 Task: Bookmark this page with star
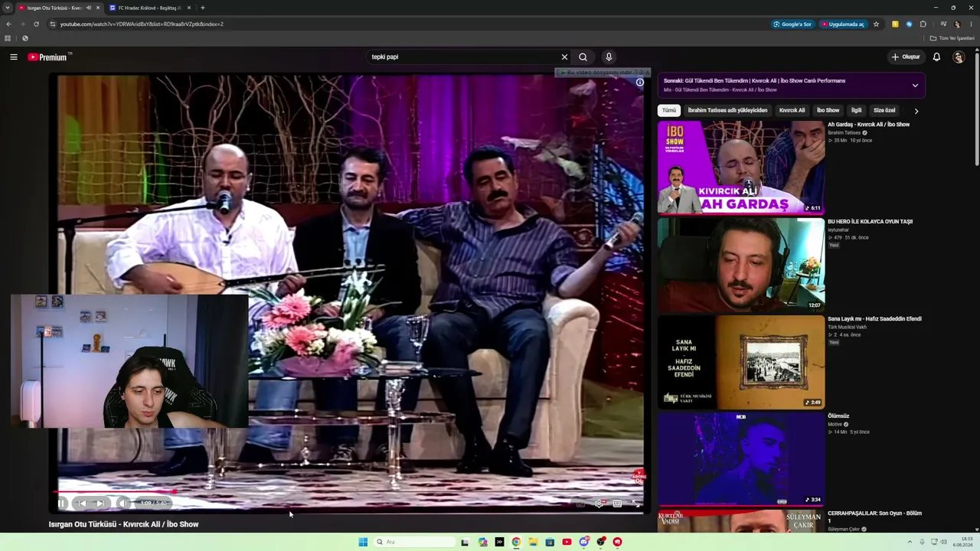click(x=877, y=24)
